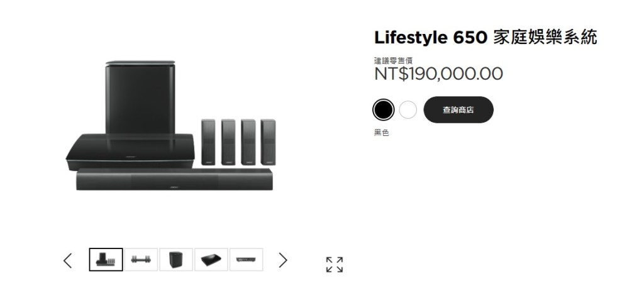Viewport: 644px width, 283px height.
Task: View the bass module subwoofer thumbnail
Action: point(176,260)
